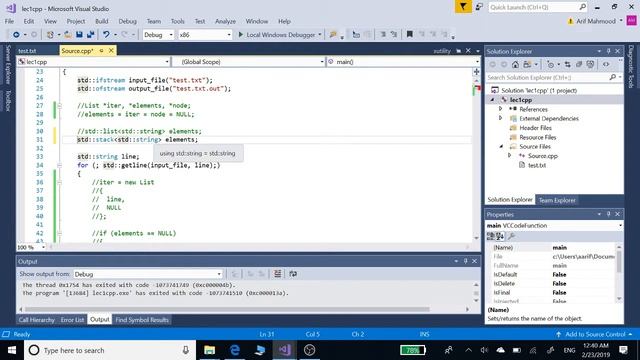This screenshot has height=360, width=640.
Task: Open the main() member dropdown
Action: tap(403, 62)
